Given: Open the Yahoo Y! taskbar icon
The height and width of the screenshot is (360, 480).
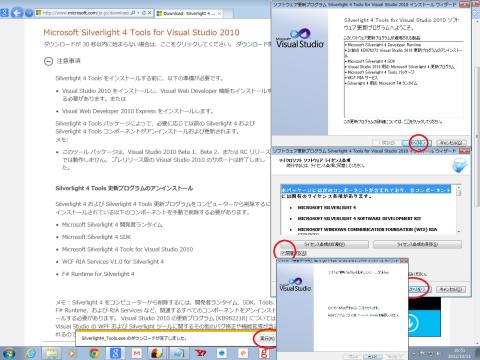Looking at the screenshot, I should [x=201, y=353].
